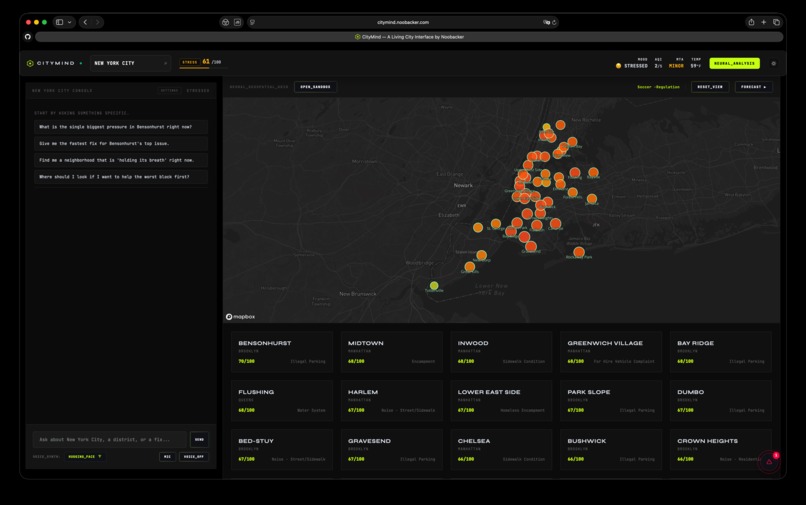Viewport: 806px width, 505px height.
Task: Select the fastest fix for Bensonhurst prompt
Action: tap(121, 143)
